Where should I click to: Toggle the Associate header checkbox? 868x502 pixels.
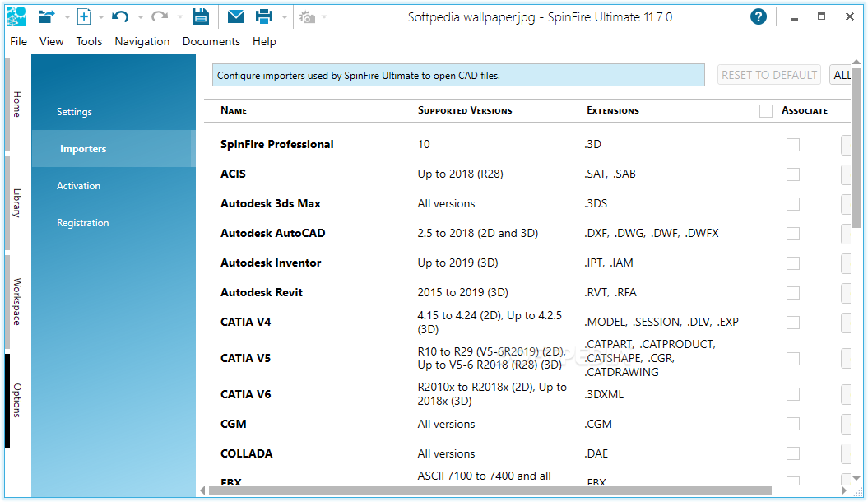pyautogui.click(x=766, y=111)
